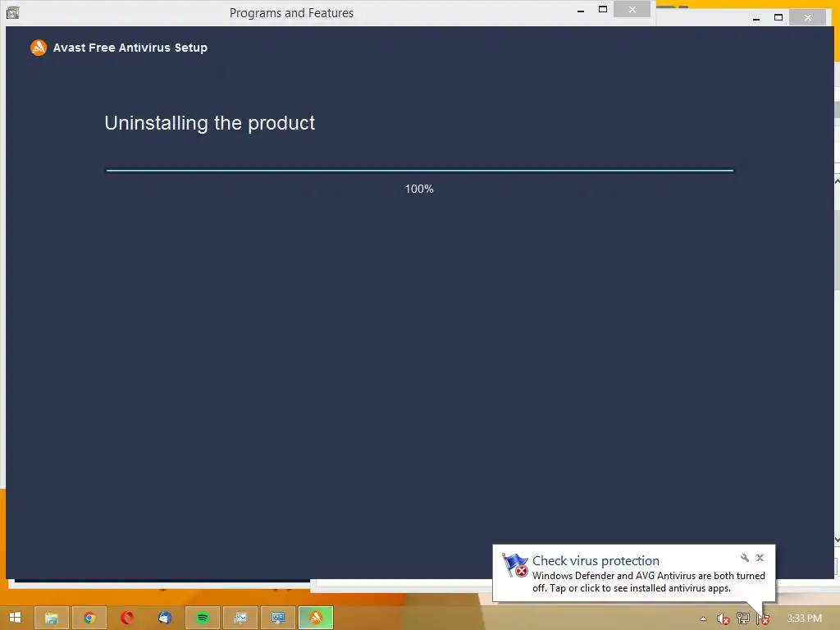Open the Thunderbird mail taskbar icon
This screenshot has height=630, width=840.
coord(164,619)
